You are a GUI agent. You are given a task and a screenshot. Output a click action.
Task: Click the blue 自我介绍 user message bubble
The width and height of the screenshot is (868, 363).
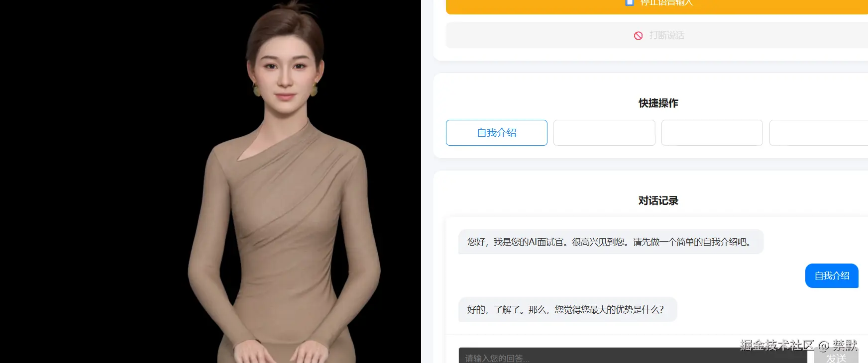[832, 275]
